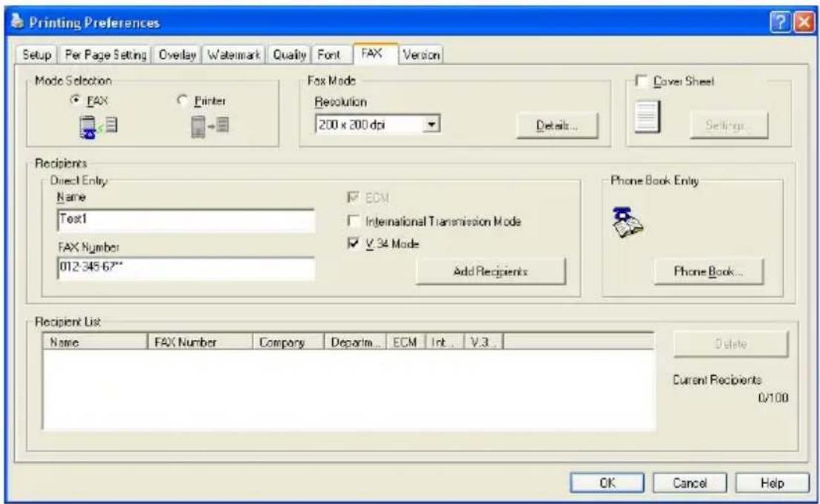The image size is (820, 504).
Task: Close the Printing Preferences dialog
Action: [804, 23]
